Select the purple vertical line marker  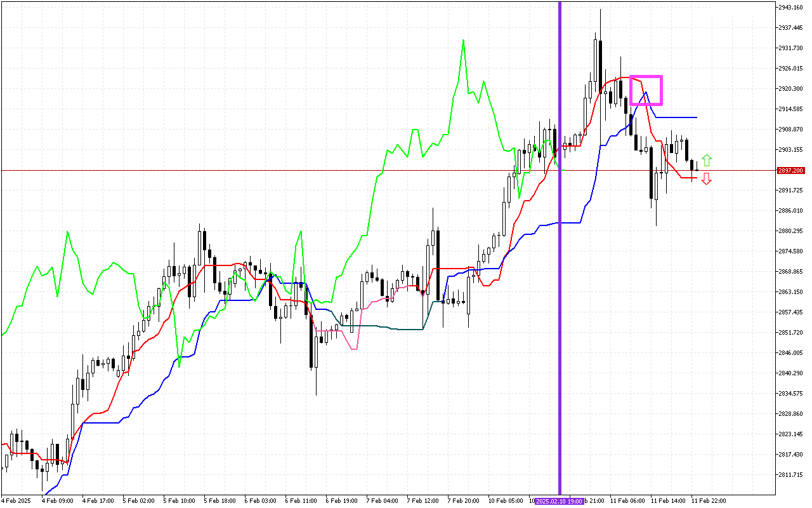coord(560,248)
